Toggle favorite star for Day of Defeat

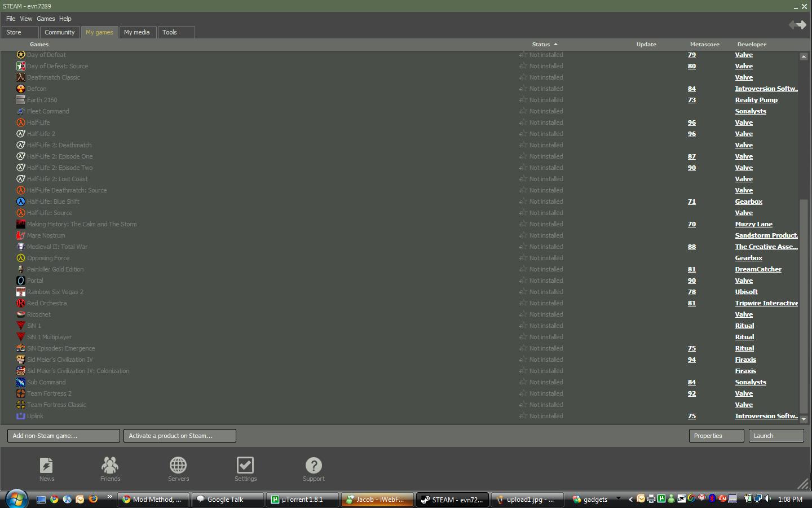tap(523, 55)
